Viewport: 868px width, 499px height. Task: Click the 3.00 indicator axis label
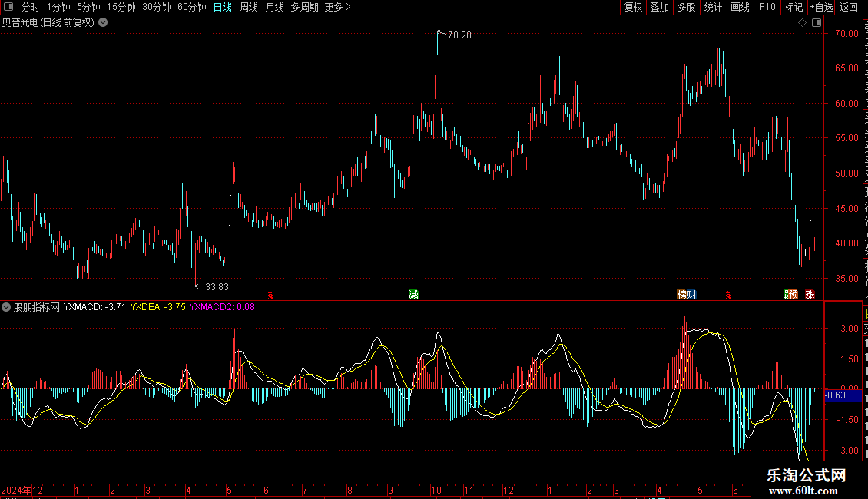(x=850, y=328)
